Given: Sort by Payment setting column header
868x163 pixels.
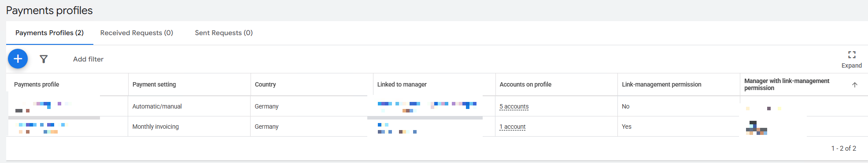Looking at the screenshot, I should tap(154, 84).
